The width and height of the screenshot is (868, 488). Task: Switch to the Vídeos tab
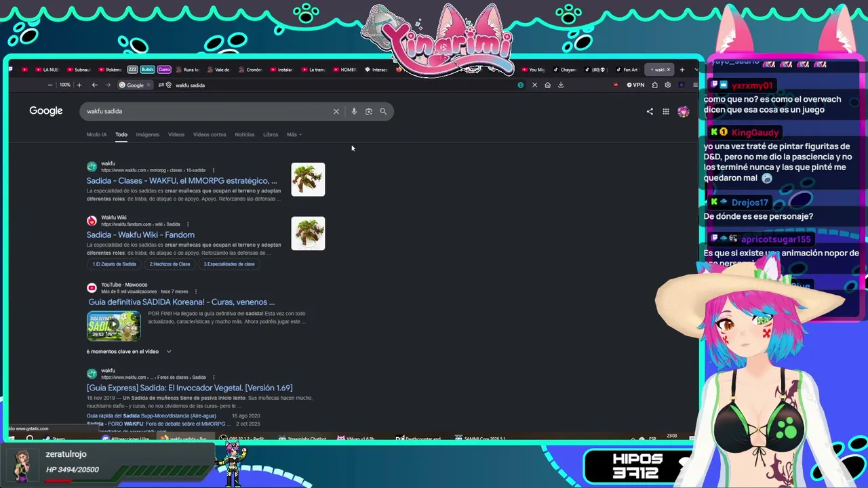tap(176, 134)
